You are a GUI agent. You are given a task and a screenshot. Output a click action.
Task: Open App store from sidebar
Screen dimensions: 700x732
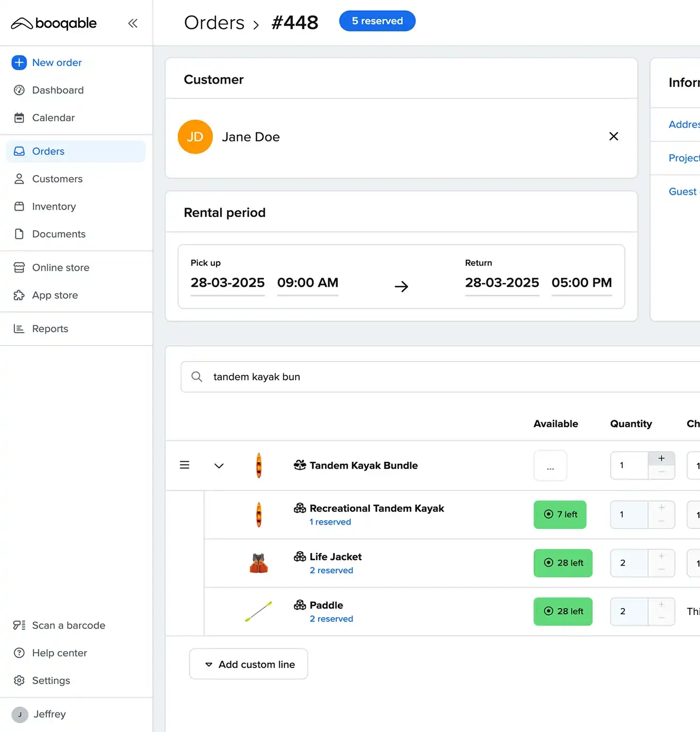point(55,295)
